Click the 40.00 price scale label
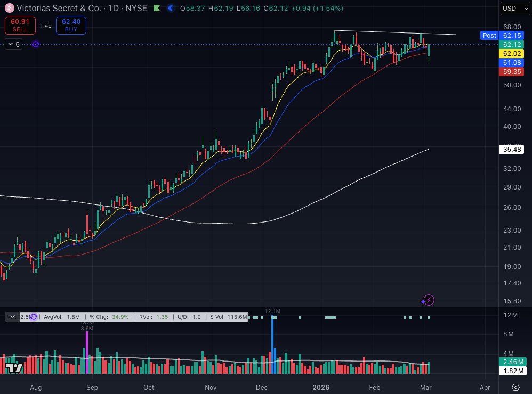The image size is (532, 394). tap(512, 126)
